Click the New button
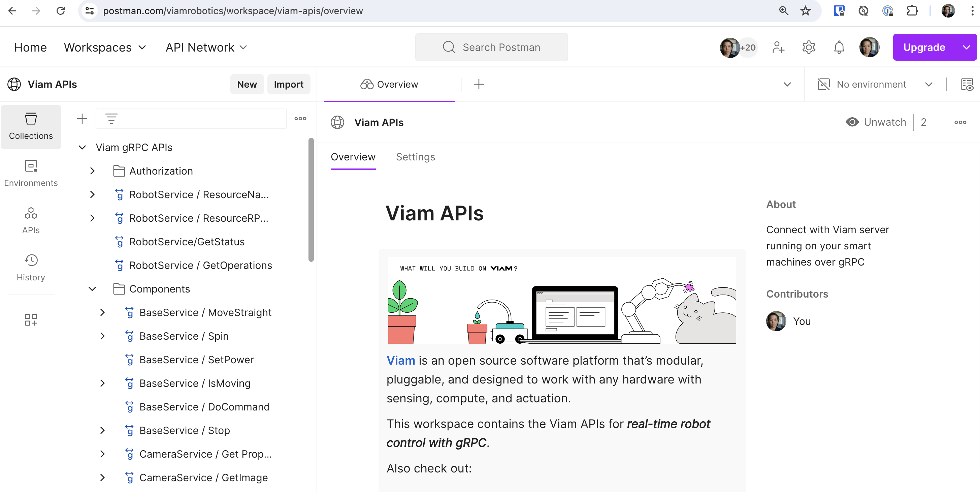The height and width of the screenshot is (492, 980). 247,84
